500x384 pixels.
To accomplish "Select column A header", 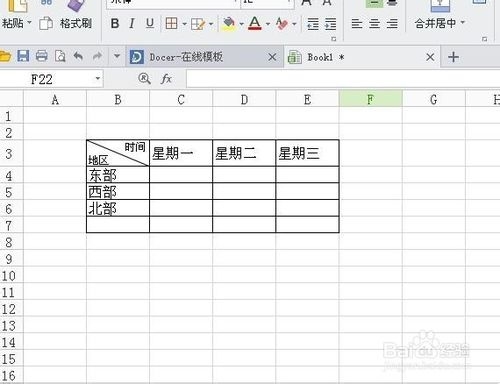I will pos(55,99).
